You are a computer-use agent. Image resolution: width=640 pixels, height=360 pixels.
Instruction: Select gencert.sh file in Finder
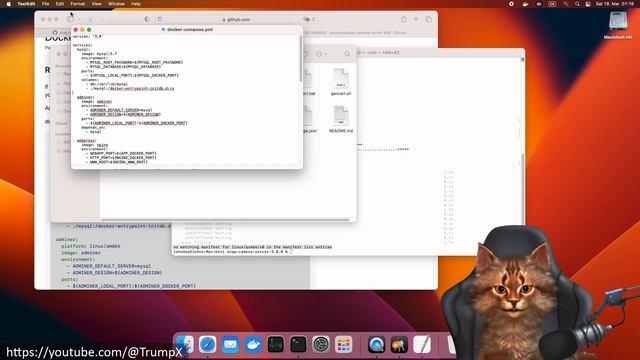coord(341,82)
